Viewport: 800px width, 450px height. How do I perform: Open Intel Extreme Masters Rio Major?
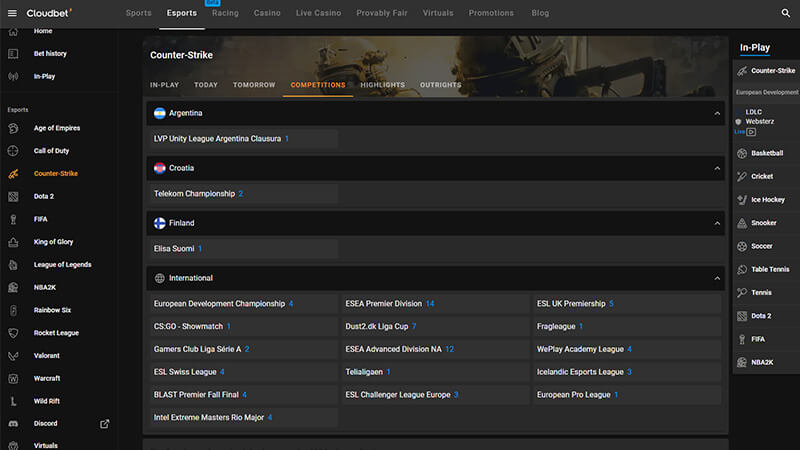[208, 417]
